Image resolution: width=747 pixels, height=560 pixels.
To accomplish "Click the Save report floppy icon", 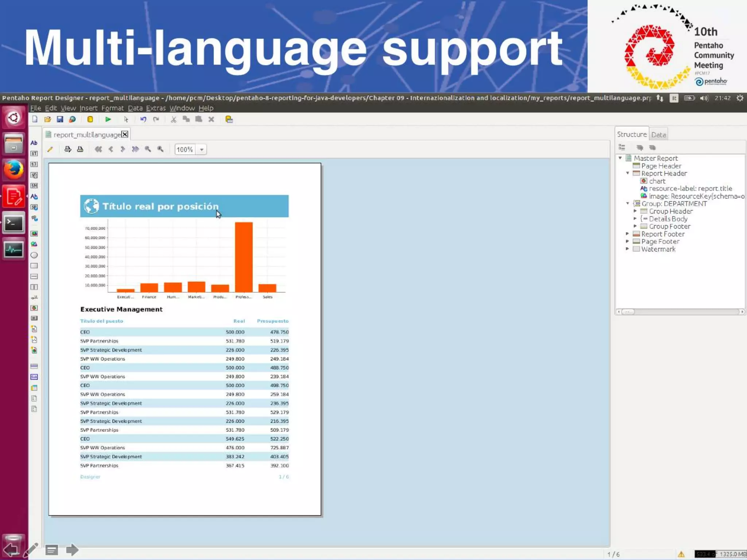I will coord(60,119).
